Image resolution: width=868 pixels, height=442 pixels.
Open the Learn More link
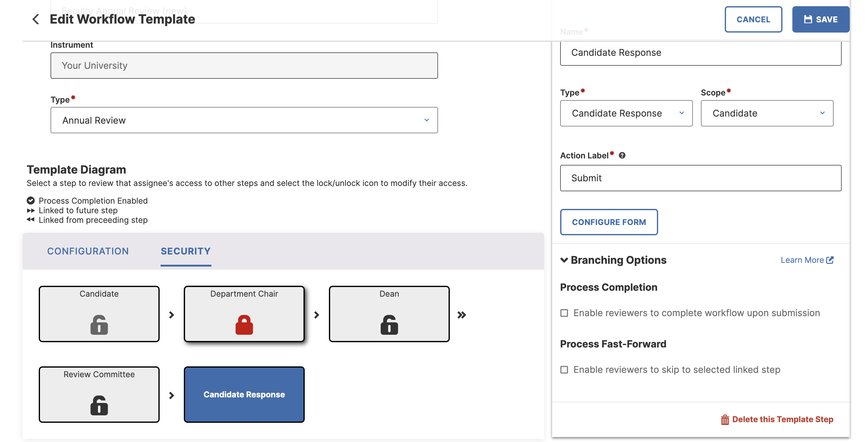[x=807, y=260]
